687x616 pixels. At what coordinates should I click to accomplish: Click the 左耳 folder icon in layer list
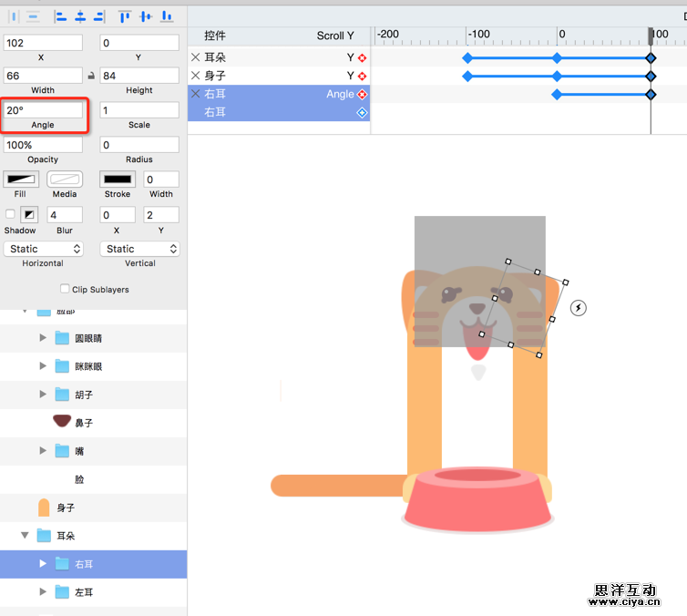pyautogui.click(x=62, y=592)
